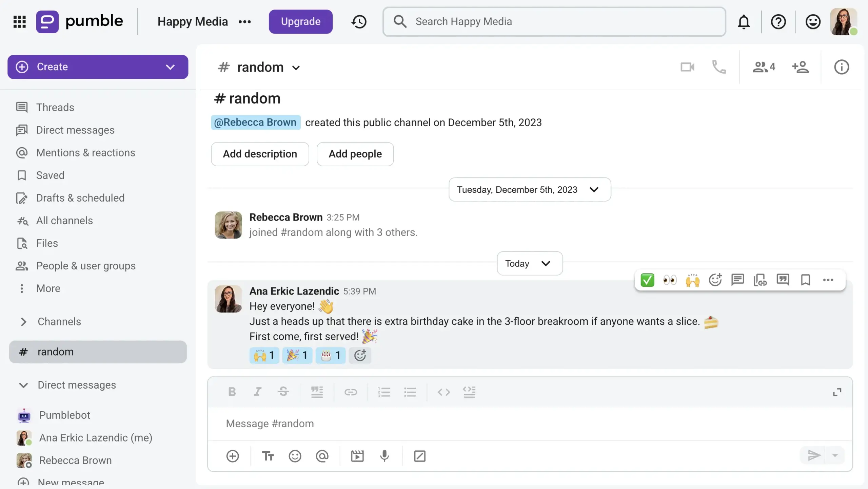The height and width of the screenshot is (489, 868).
Task: Save Ana's message with bookmark icon
Action: 805,280
